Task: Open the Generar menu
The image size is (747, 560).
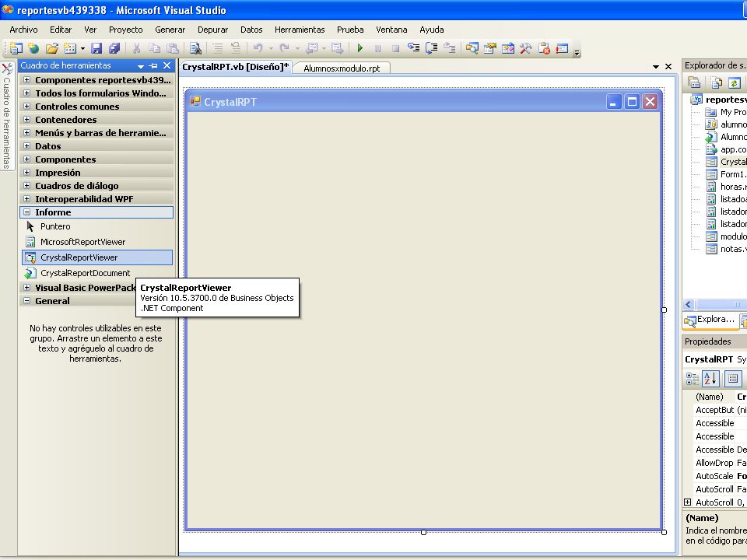Action: (170, 30)
